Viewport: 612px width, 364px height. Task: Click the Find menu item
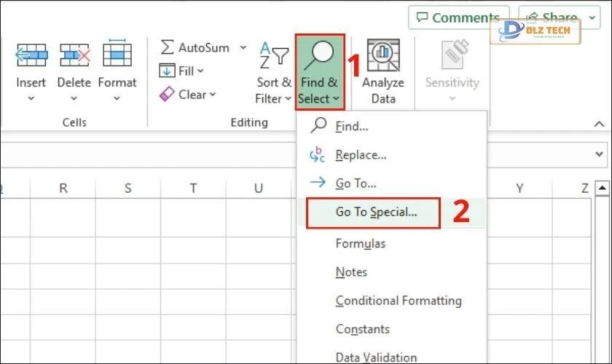(352, 127)
